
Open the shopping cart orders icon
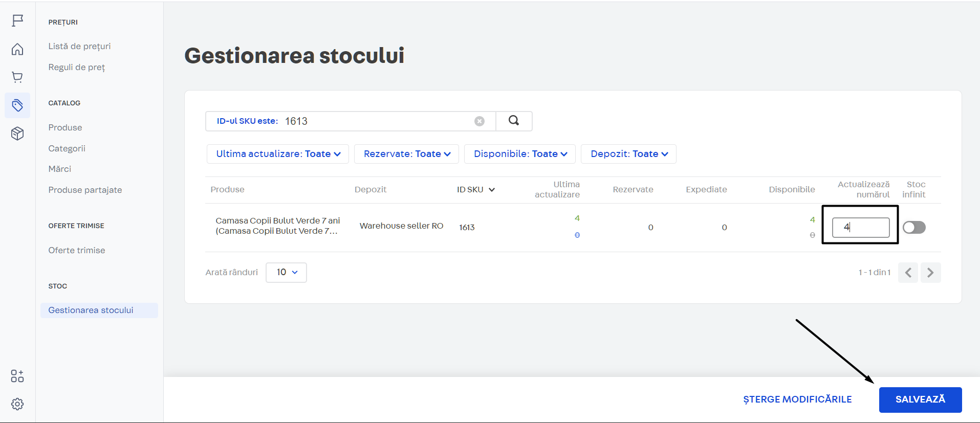pyautogui.click(x=17, y=77)
